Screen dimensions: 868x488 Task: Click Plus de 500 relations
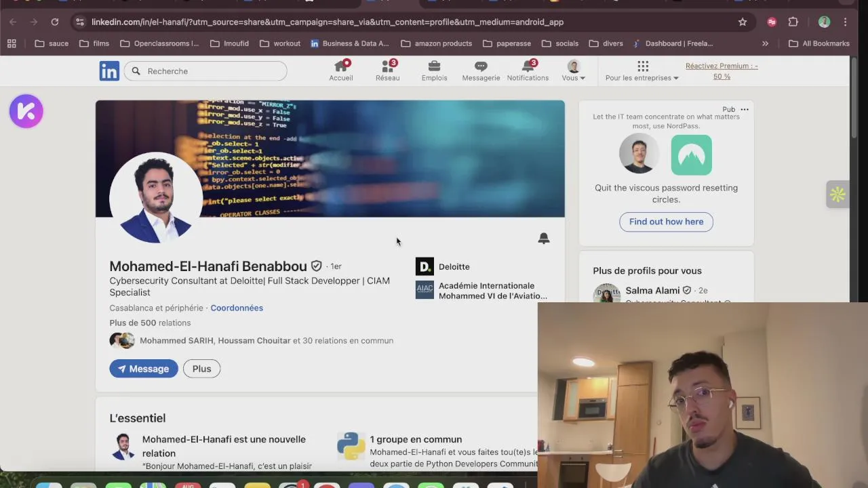point(150,323)
